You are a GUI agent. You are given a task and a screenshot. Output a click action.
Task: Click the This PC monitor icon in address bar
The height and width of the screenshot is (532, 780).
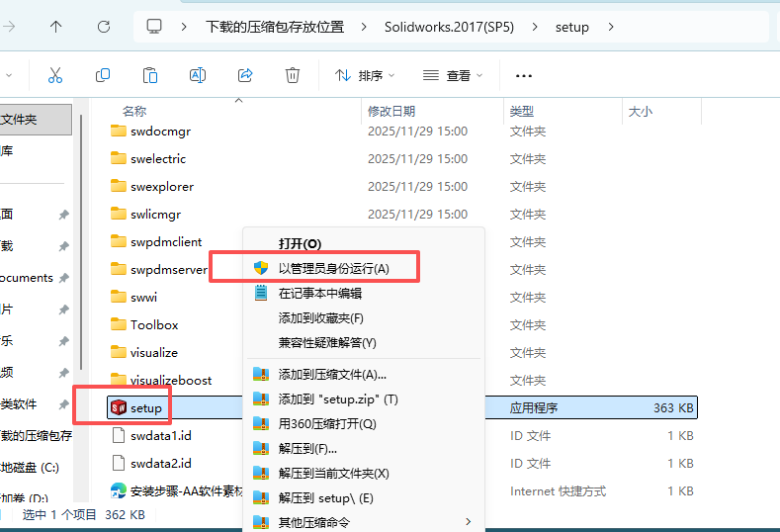pyautogui.click(x=154, y=27)
